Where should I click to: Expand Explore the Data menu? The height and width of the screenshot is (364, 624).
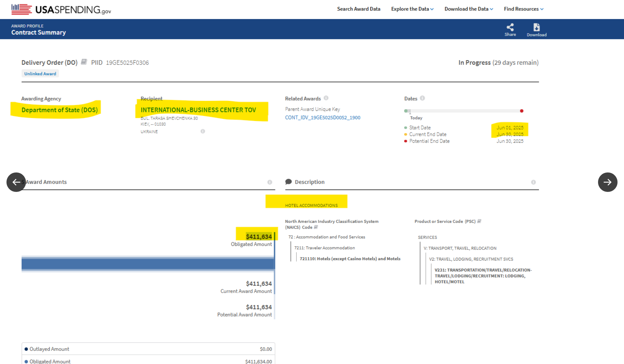click(412, 9)
